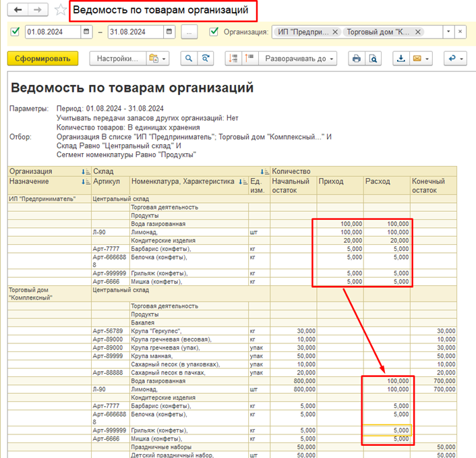The width and height of the screenshot is (476, 458).
Task: Clear the organization filter field
Action: (460, 32)
